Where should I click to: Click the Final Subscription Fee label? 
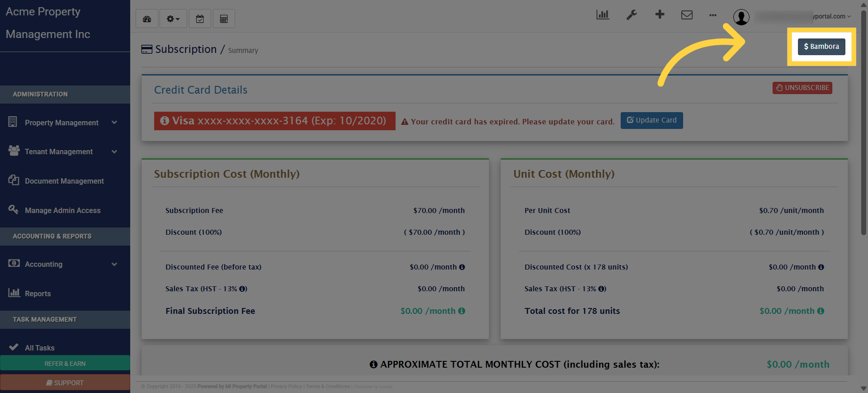coord(210,311)
